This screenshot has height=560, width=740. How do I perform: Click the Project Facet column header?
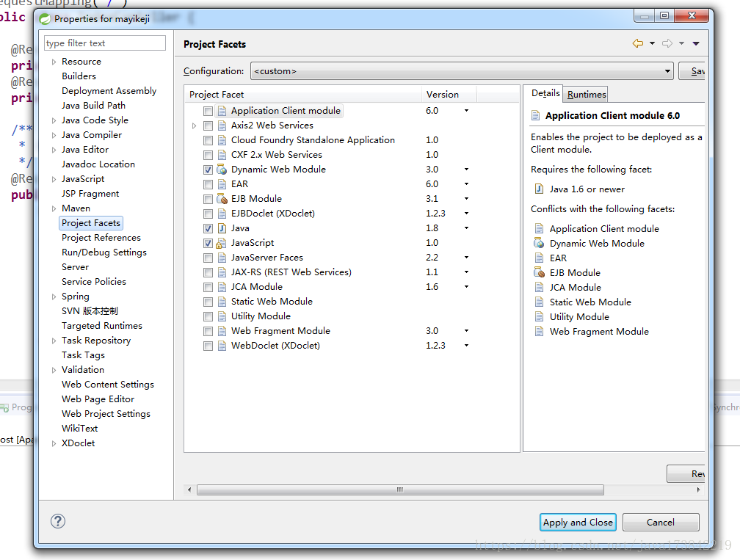303,95
